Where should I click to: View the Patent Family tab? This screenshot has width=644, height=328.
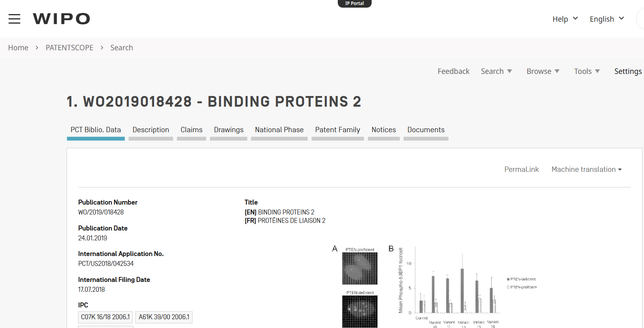point(337,130)
